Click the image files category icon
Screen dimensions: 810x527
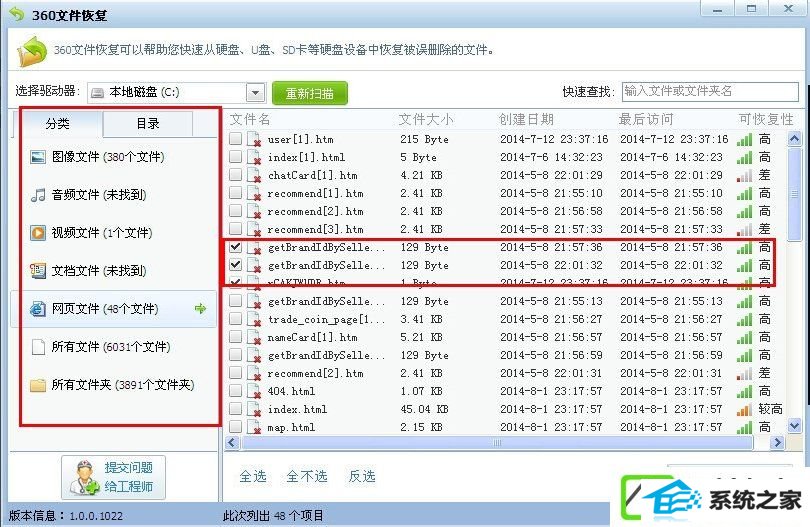[38, 157]
